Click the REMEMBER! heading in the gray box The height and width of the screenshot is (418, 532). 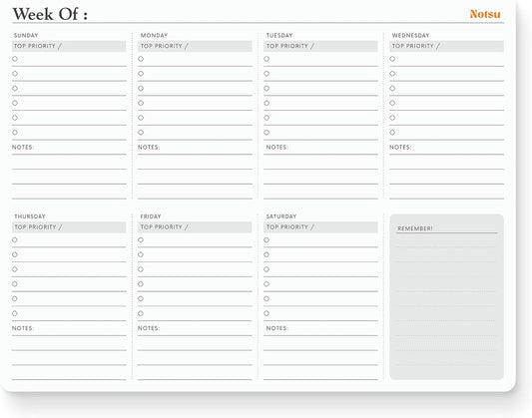click(x=415, y=228)
